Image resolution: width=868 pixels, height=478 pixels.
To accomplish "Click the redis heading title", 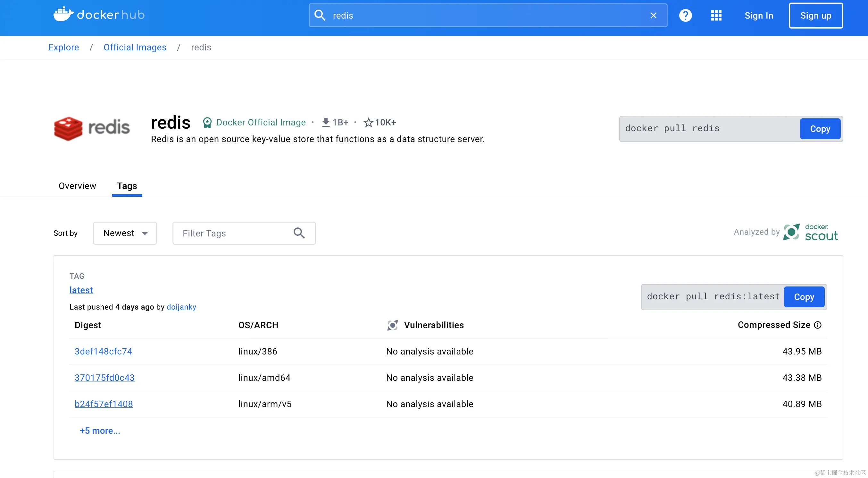I will click(x=171, y=122).
